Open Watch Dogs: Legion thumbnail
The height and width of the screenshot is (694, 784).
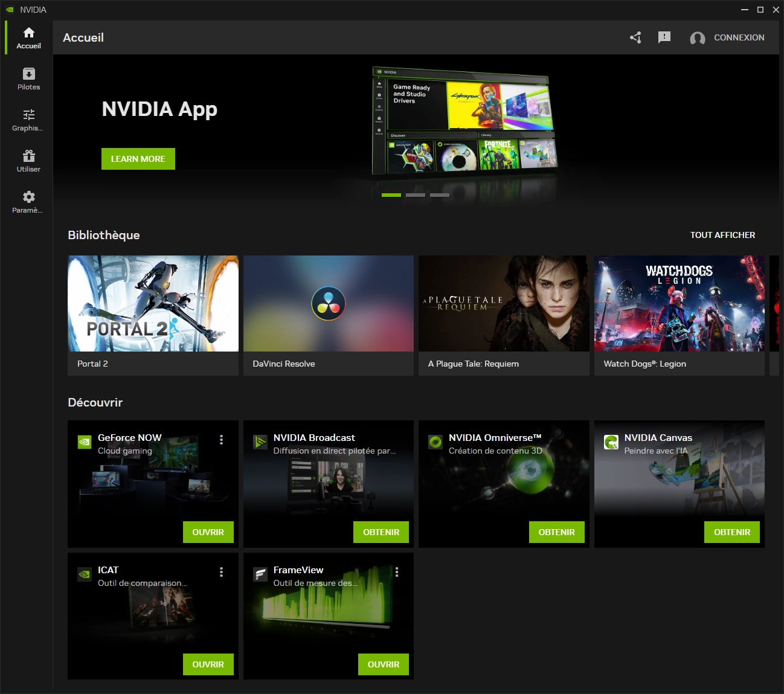coord(680,303)
